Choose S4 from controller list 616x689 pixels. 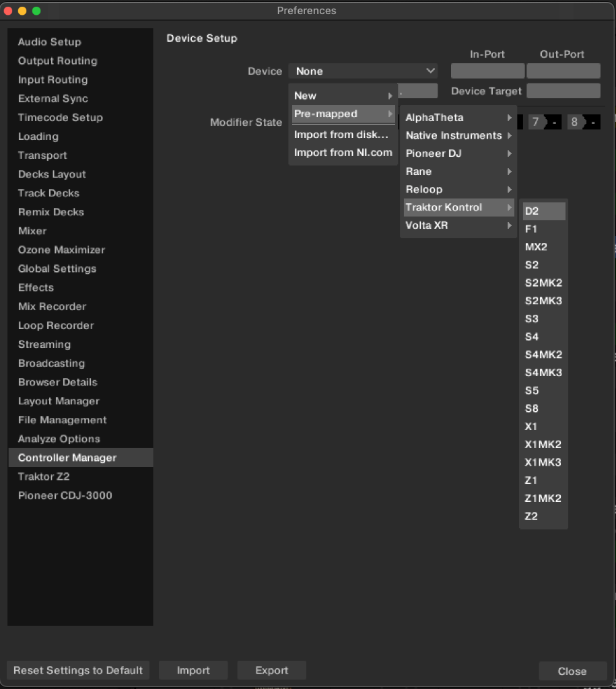[x=544, y=336]
